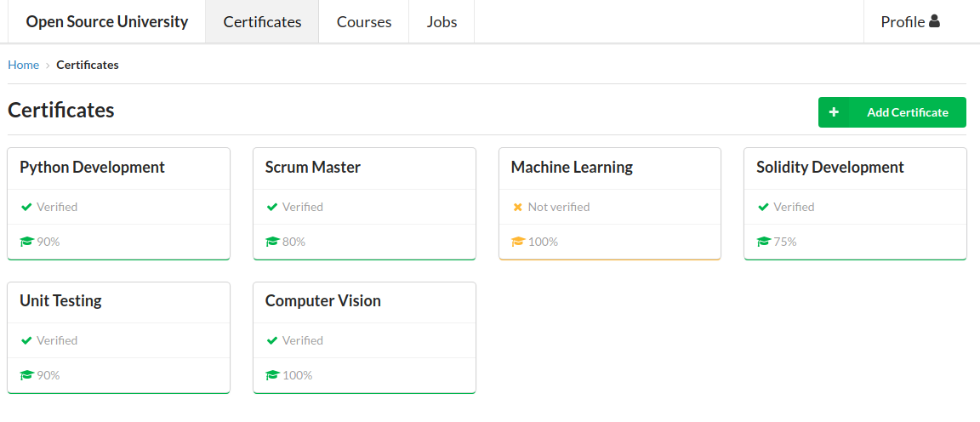The width and height of the screenshot is (980, 422).
Task: Open the Solidity Development certificate title
Action: (829, 168)
